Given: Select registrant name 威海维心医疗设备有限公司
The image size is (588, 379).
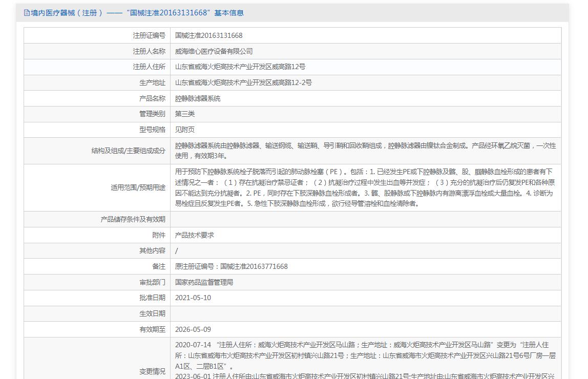Looking at the screenshot, I should click(x=214, y=51).
